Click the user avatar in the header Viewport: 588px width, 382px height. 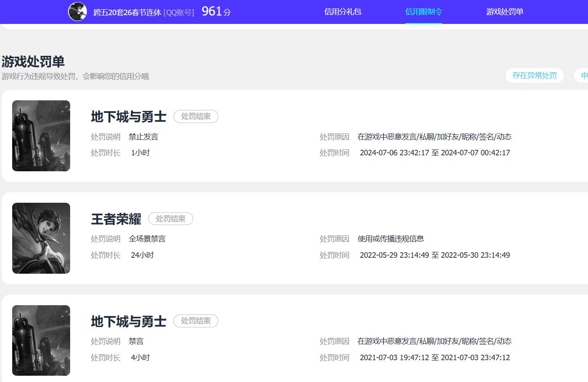[x=78, y=12]
